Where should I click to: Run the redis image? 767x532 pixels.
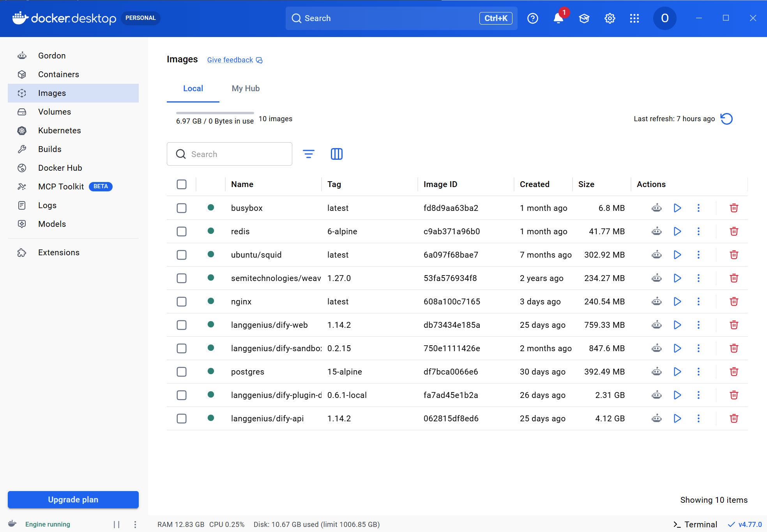click(x=677, y=231)
